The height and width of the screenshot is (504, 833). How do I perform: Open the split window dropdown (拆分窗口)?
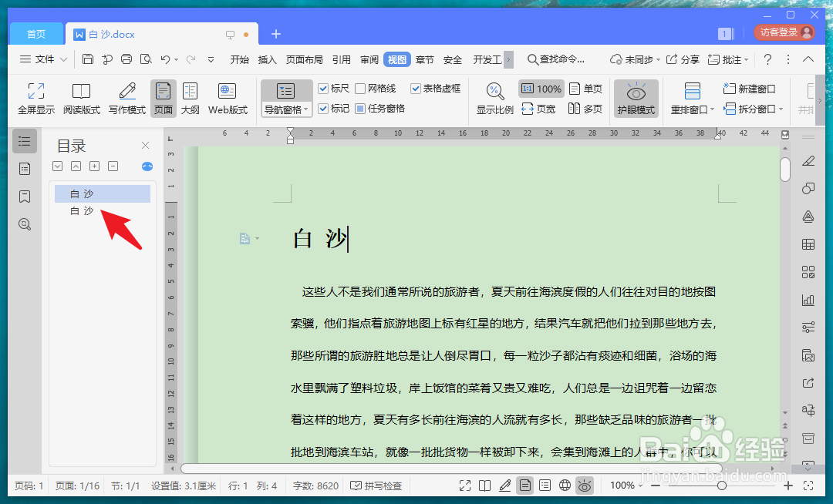[x=754, y=109]
